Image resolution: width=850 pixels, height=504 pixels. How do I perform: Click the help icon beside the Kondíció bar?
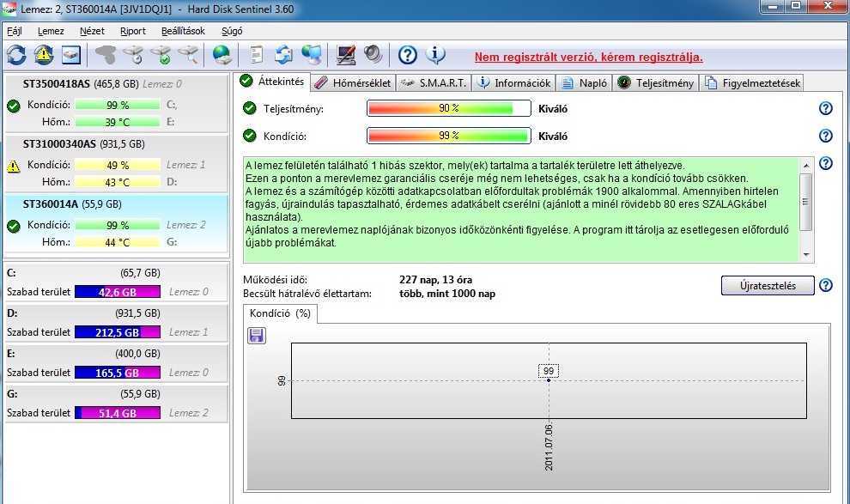coord(826,136)
